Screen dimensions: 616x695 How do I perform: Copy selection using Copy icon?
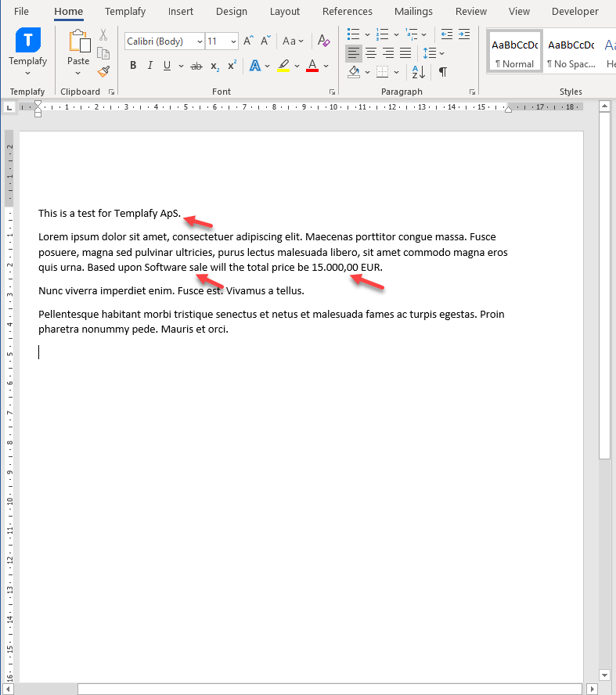point(103,53)
